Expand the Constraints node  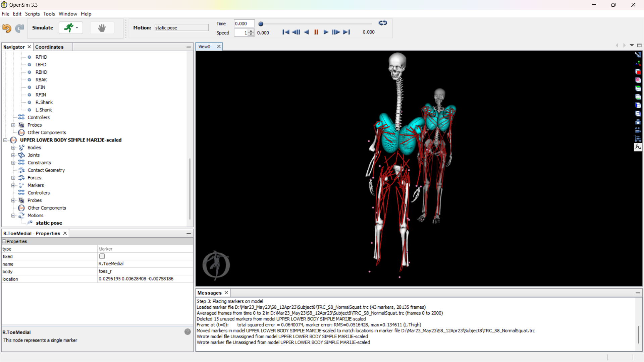click(x=13, y=163)
